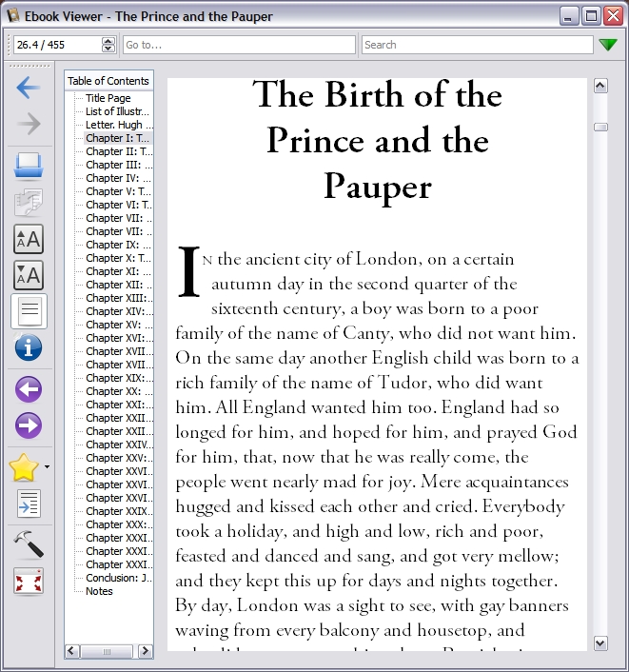Screen dimensions: 629x672
Task: Select Chapter XIX in contents
Action: (119, 378)
